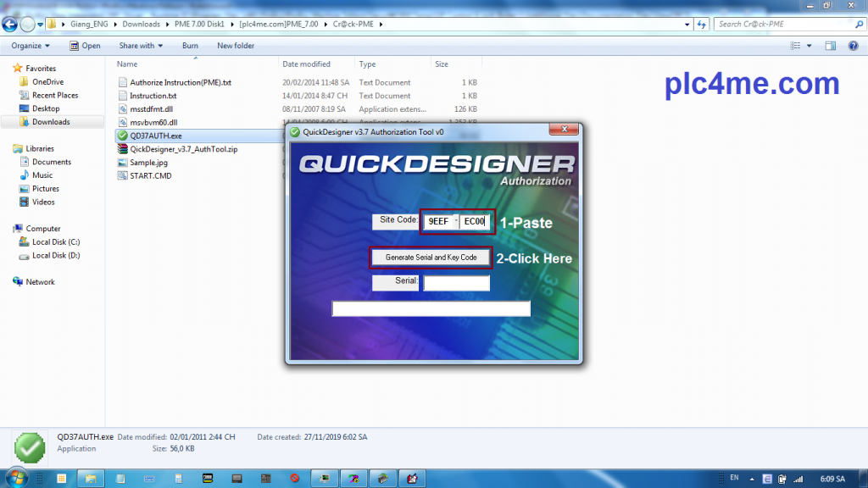
Task: Open the Help question mark icon
Action: pyautogui.click(x=854, y=46)
